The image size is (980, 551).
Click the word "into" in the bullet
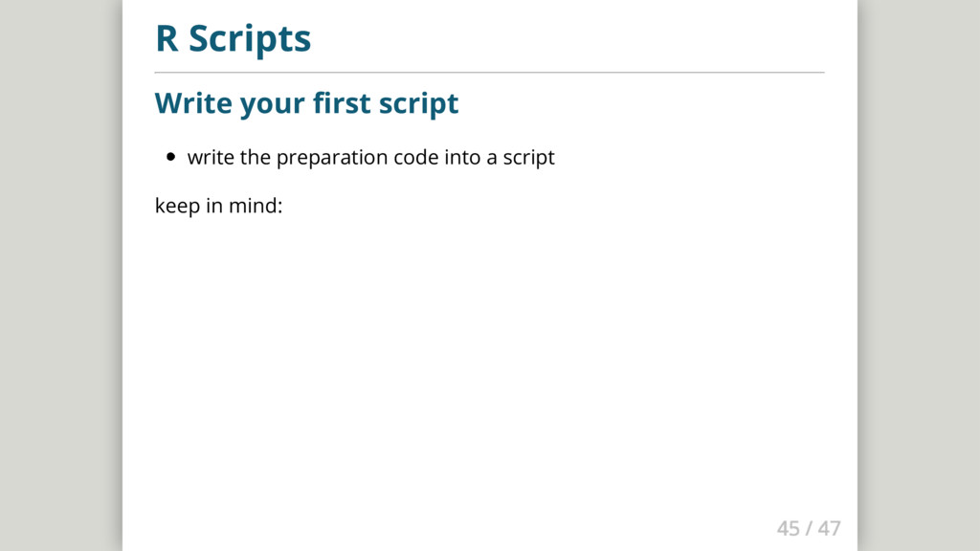click(x=462, y=157)
